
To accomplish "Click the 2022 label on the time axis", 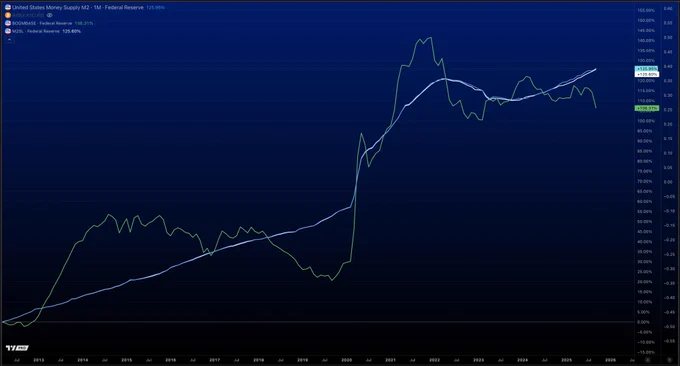I will tap(435, 360).
